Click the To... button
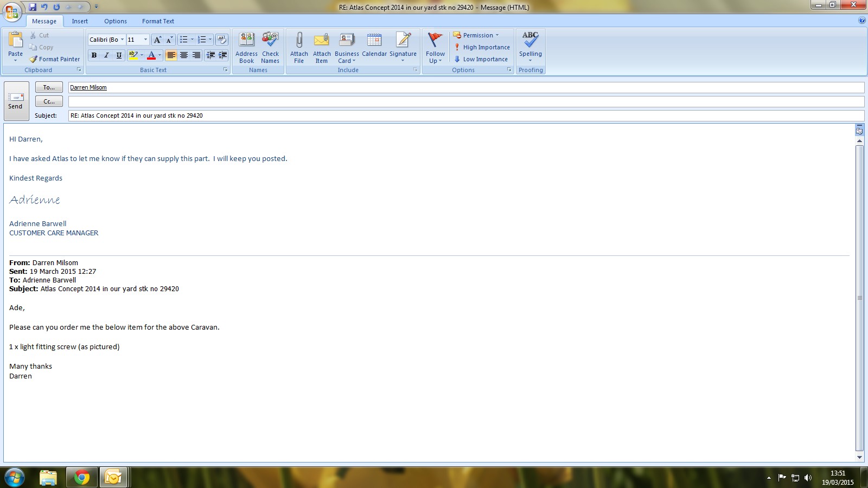 point(49,87)
